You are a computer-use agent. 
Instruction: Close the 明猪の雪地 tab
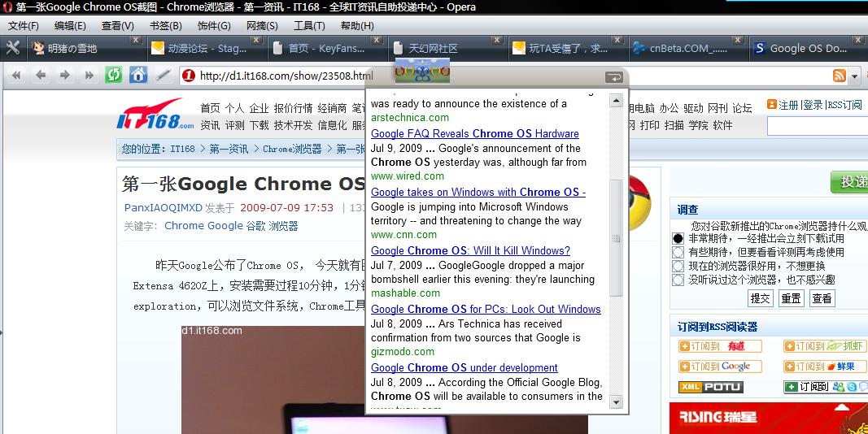tap(135, 40)
